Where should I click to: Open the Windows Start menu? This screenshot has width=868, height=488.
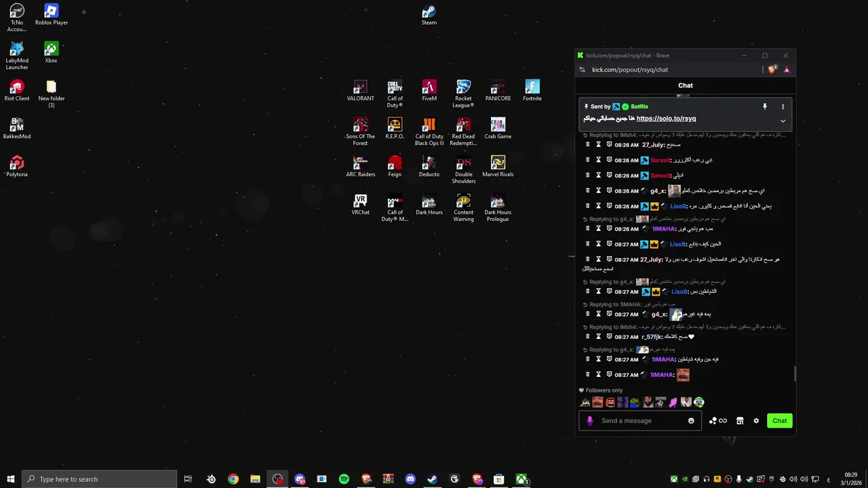[x=11, y=479]
